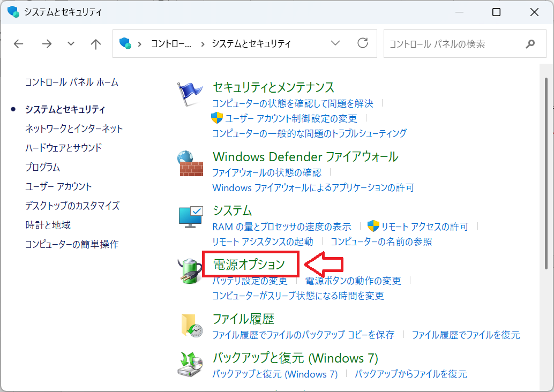Click the refresh icon in the address bar
The image size is (554, 392).
pos(363,43)
